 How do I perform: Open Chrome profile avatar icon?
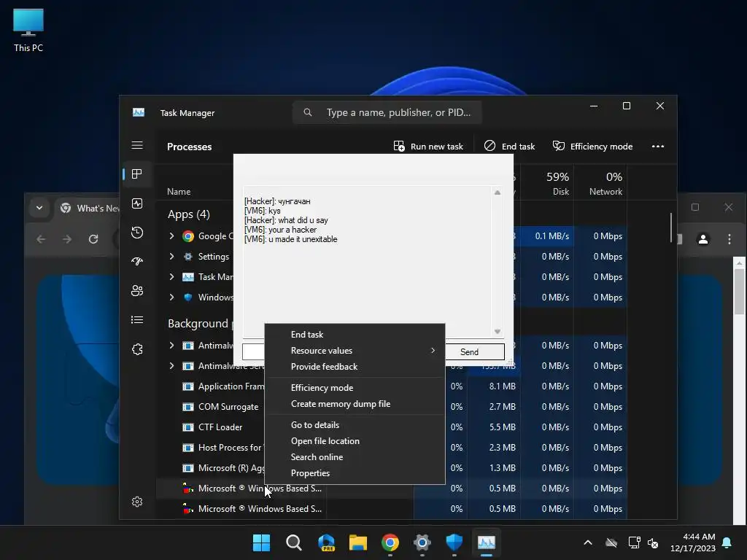(x=703, y=239)
